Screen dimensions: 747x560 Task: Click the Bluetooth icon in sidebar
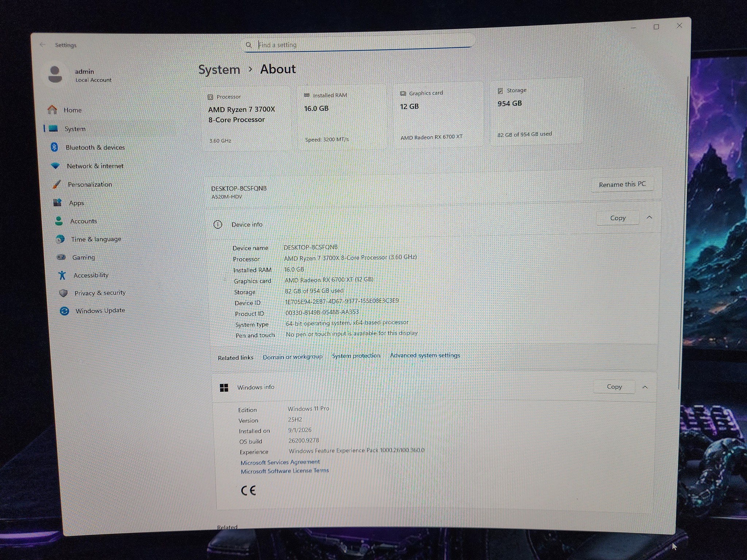(x=54, y=147)
